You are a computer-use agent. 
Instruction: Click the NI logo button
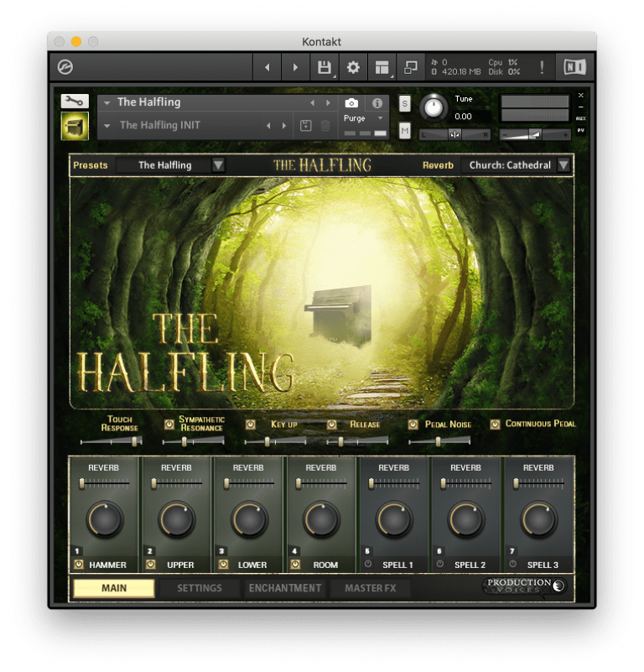(574, 67)
